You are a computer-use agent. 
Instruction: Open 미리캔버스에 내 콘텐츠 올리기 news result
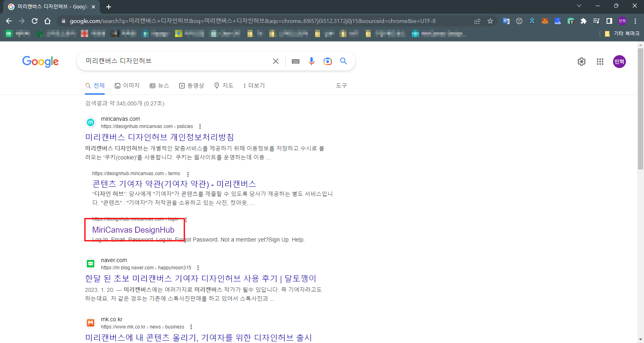point(198,338)
